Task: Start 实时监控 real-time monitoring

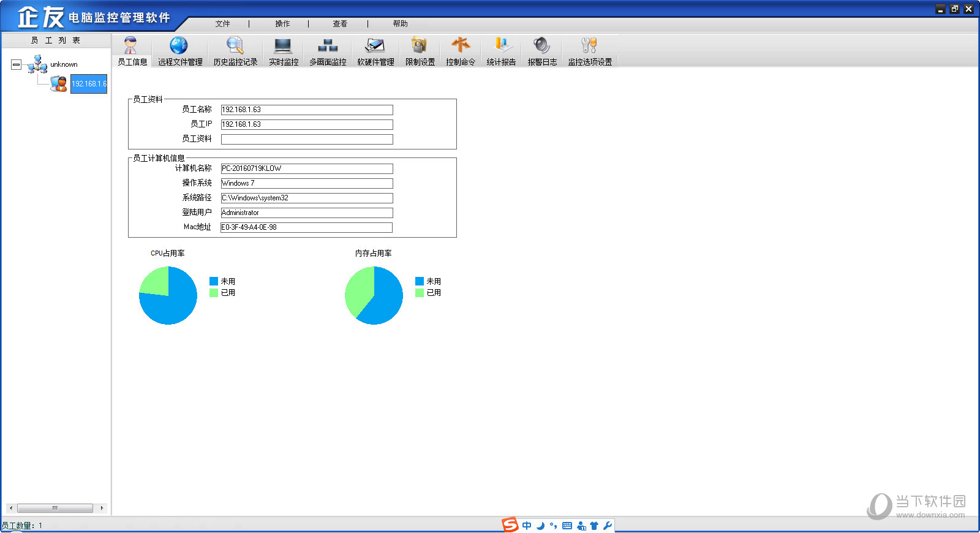Action: tap(284, 51)
